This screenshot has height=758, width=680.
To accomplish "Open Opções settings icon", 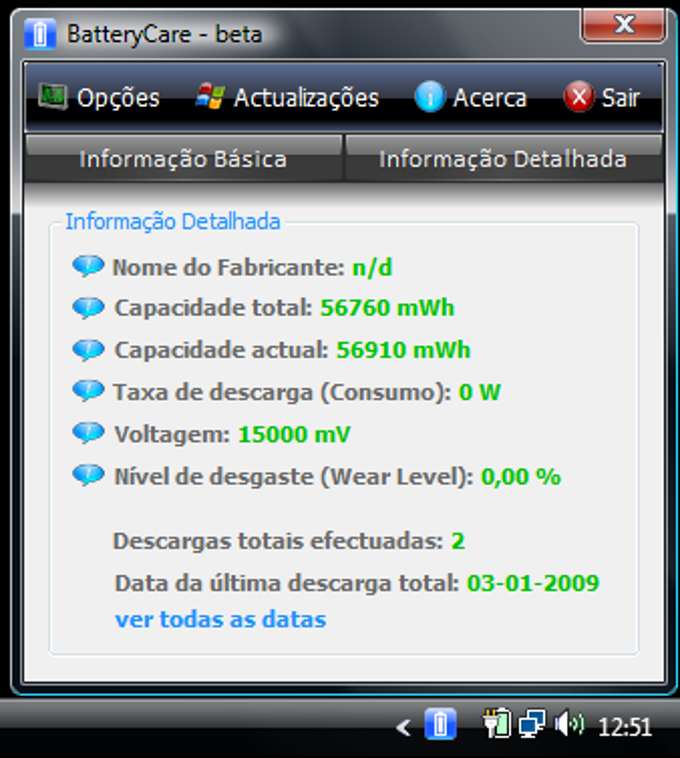I will coord(53,97).
